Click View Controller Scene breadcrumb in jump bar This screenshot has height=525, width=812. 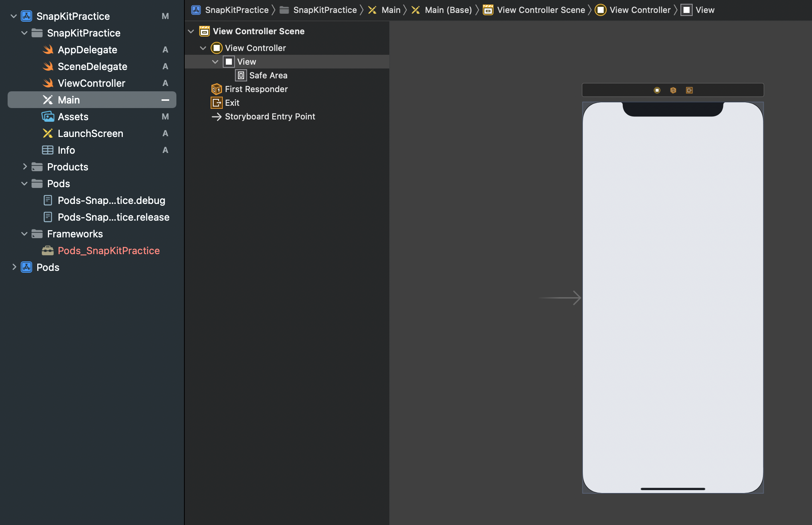[541, 10]
